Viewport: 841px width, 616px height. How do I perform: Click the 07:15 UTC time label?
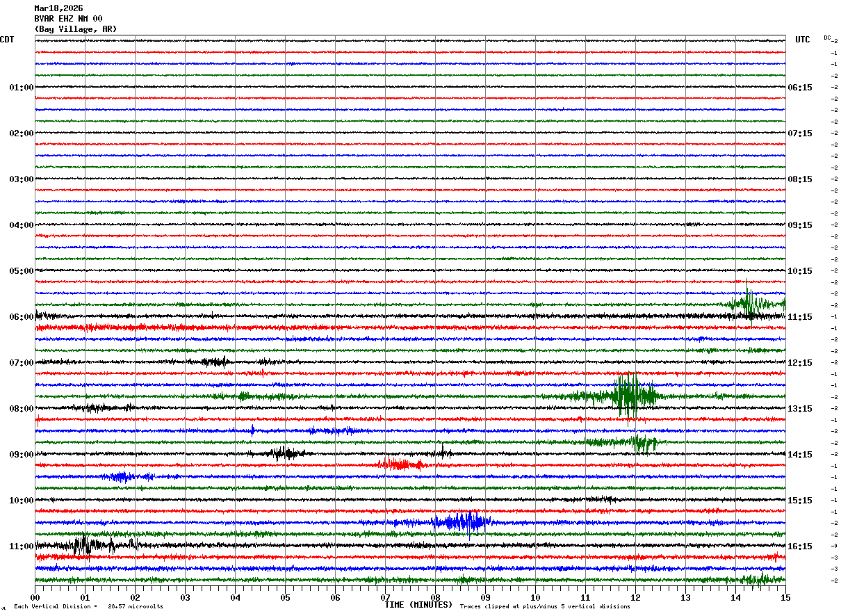point(800,133)
